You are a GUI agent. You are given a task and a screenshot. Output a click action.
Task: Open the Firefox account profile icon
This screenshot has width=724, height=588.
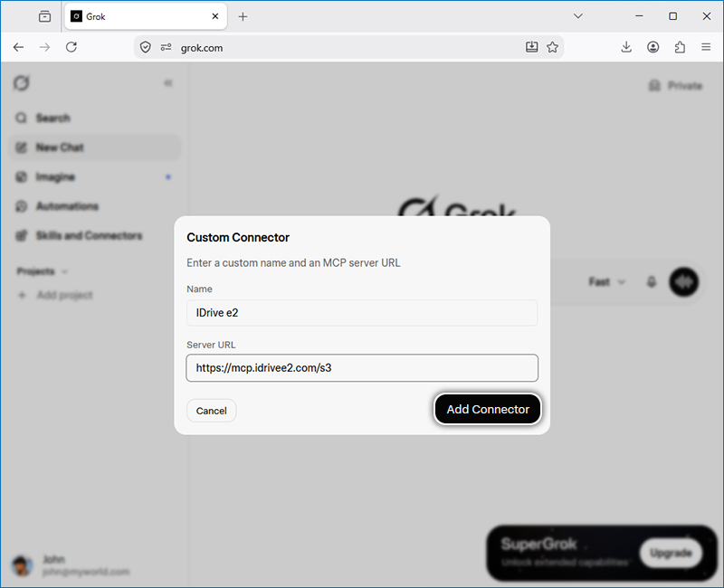[653, 47]
